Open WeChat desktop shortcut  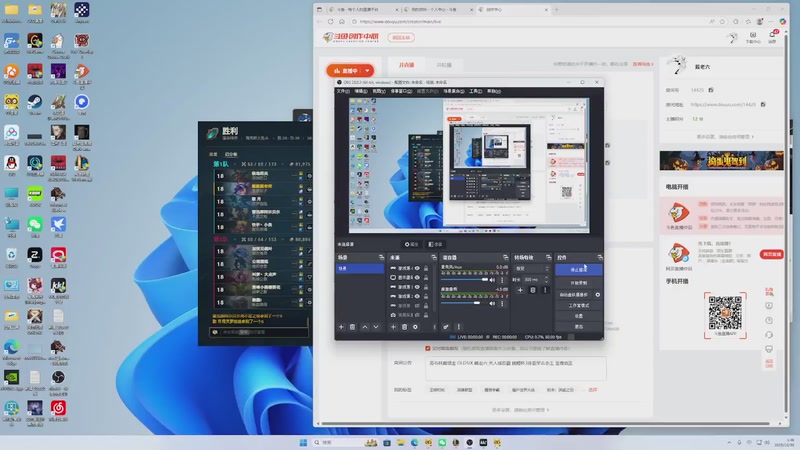35,227
